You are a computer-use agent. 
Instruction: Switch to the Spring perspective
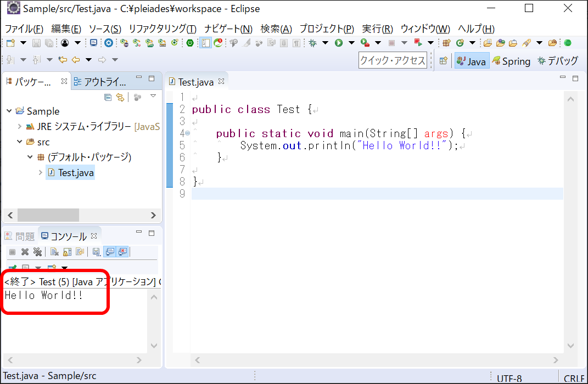[511, 61]
